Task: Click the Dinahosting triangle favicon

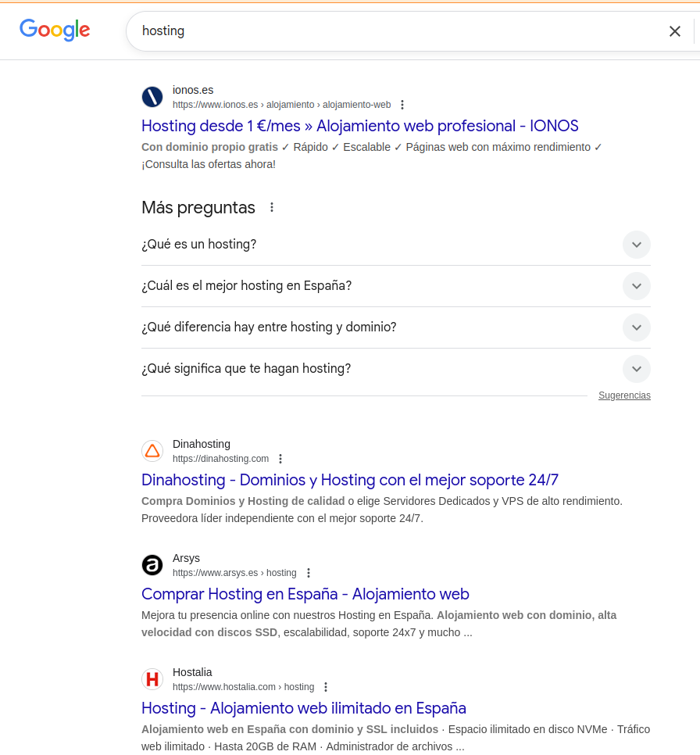Action: 152,451
